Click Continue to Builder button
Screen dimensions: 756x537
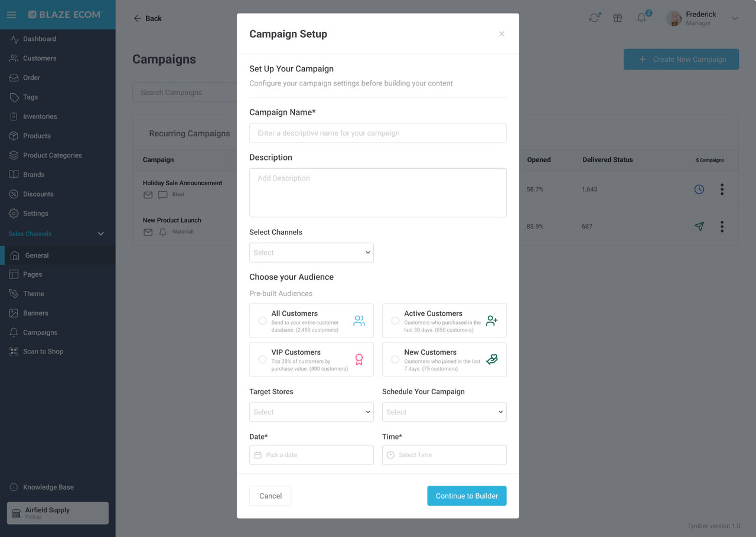467,496
